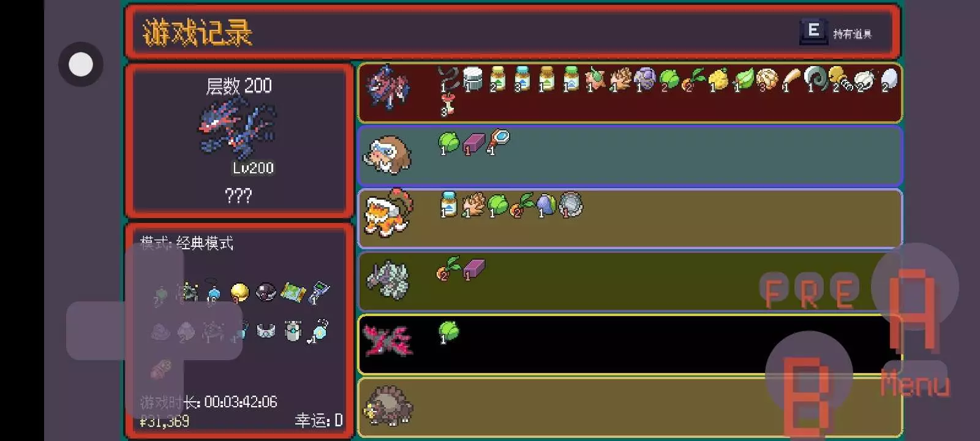This screenshot has width=980, height=441.
Task: Select the Yveltal party row sprite
Action: (x=388, y=339)
